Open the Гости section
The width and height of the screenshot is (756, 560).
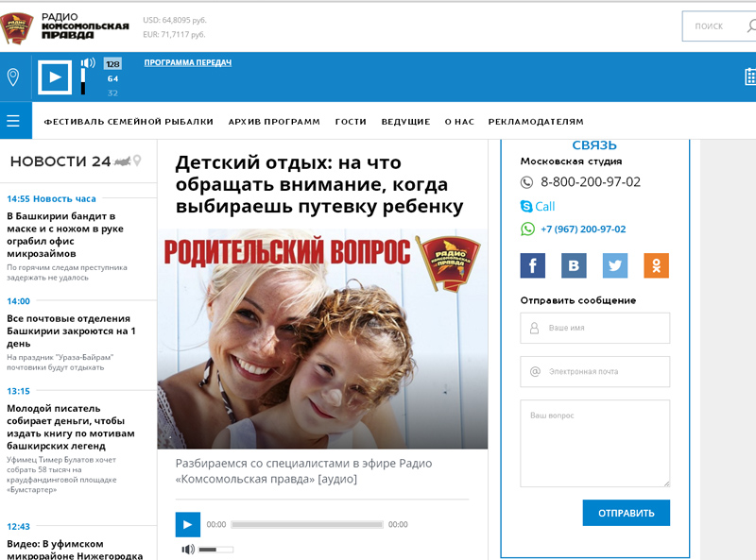point(351,122)
